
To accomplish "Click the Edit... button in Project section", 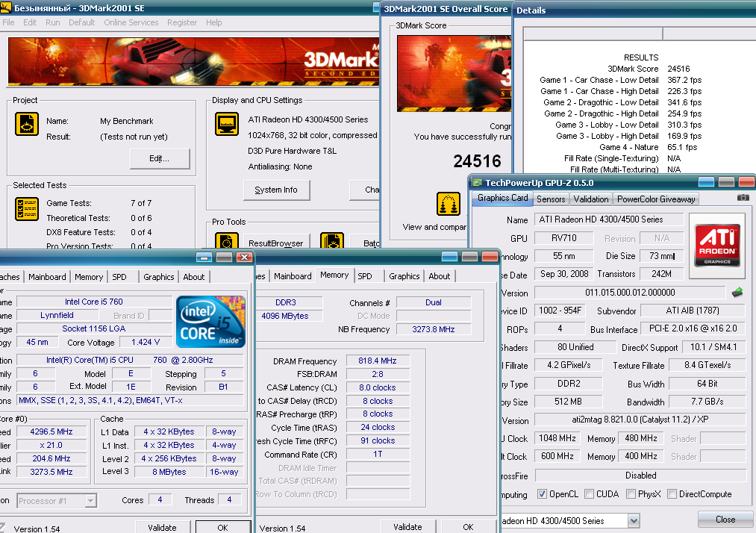I will 160,159.
